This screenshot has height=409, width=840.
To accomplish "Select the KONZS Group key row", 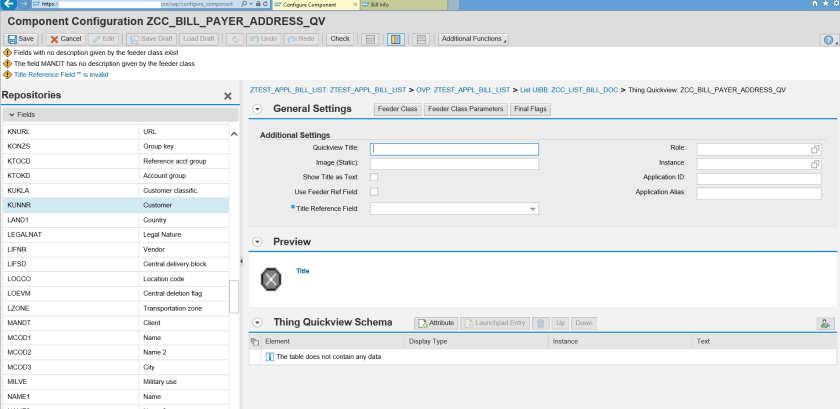I will [116, 146].
